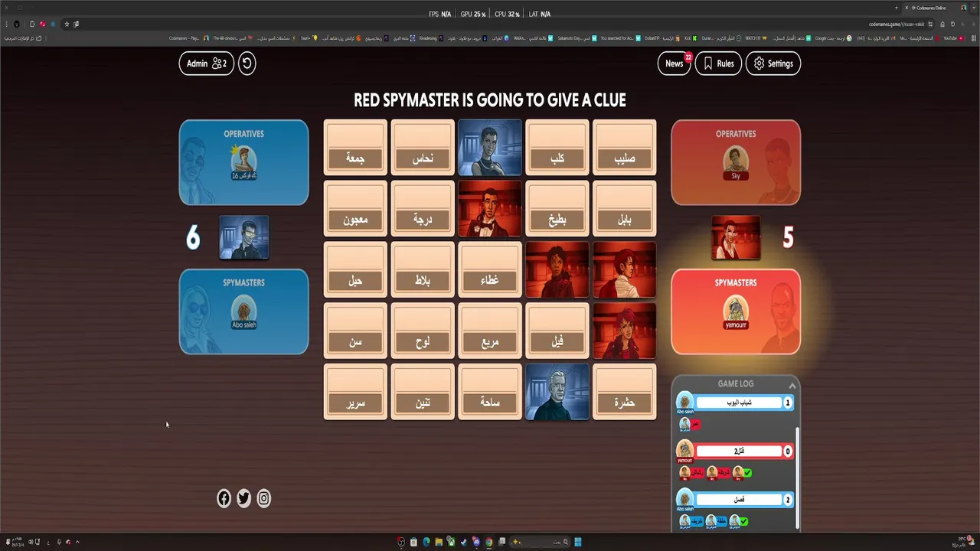Collapse the Game Log panel
Screen dimensions: 980x551
792,384
